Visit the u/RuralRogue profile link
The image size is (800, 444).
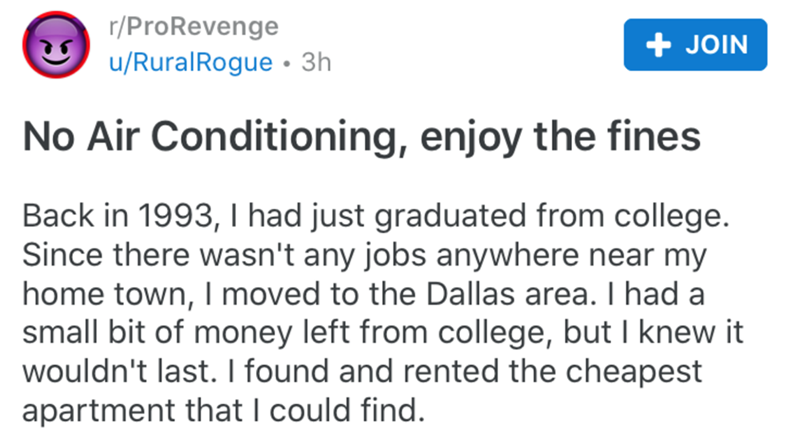tap(191, 61)
